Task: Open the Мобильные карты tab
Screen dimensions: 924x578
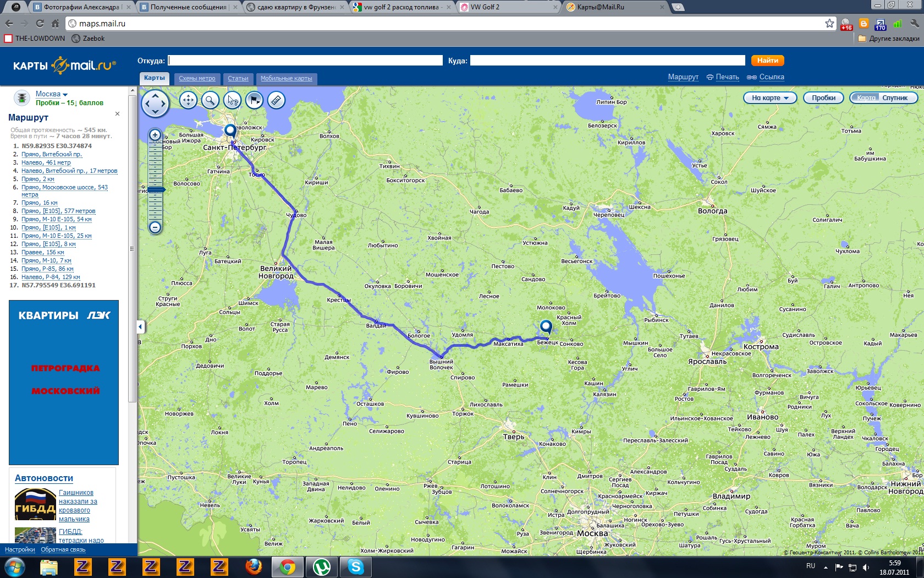Action: pos(287,79)
